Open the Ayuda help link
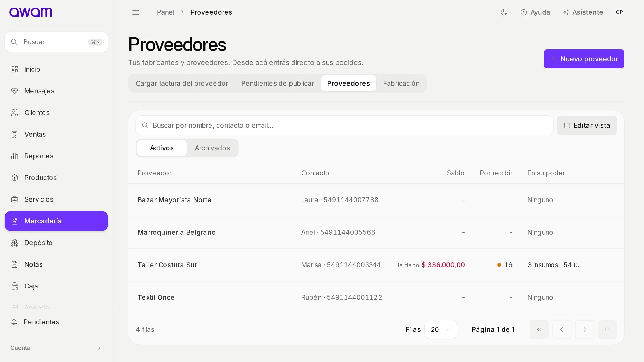Viewport: 644px width, 362px height. [x=535, y=12]
